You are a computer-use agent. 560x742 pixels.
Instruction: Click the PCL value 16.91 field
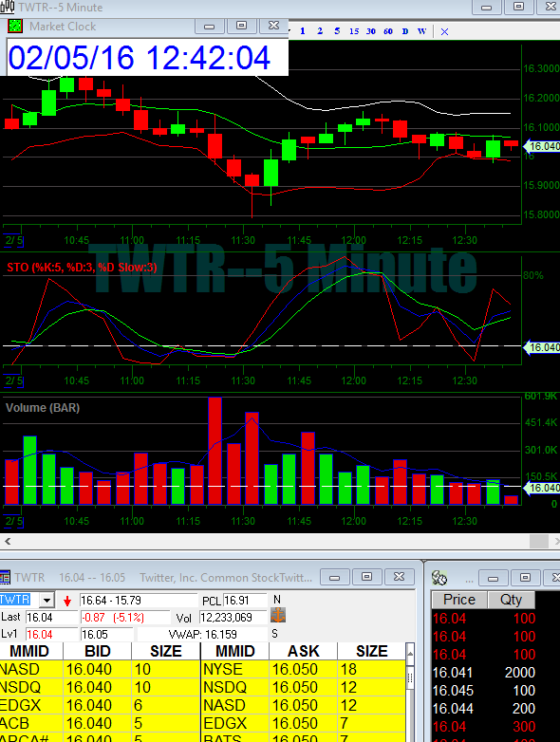(x=245, y=601)
